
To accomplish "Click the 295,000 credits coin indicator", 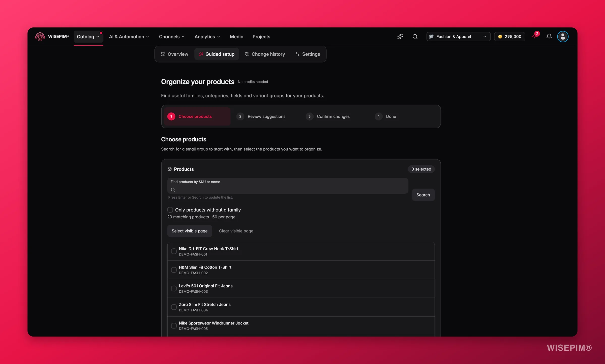I will 509,37.
